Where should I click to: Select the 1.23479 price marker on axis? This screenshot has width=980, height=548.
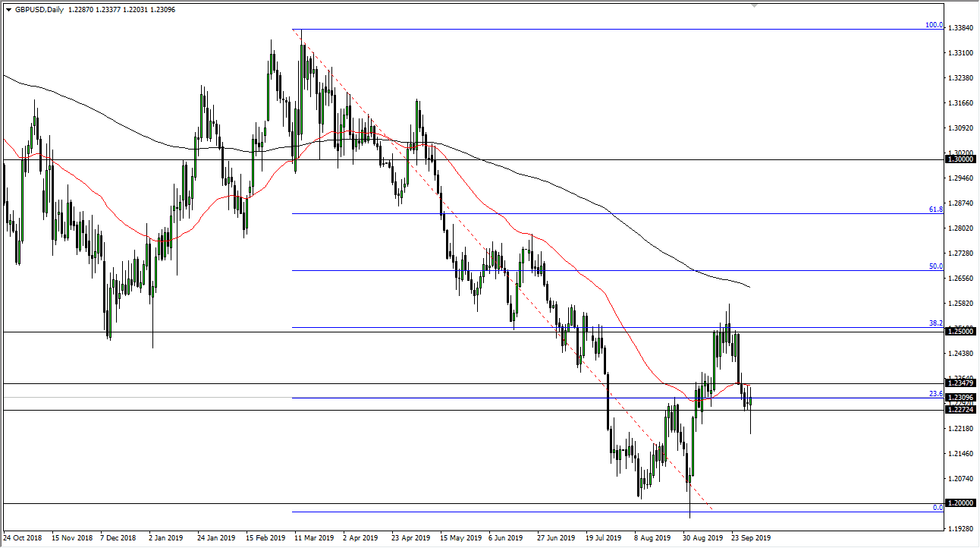[961, 385]
